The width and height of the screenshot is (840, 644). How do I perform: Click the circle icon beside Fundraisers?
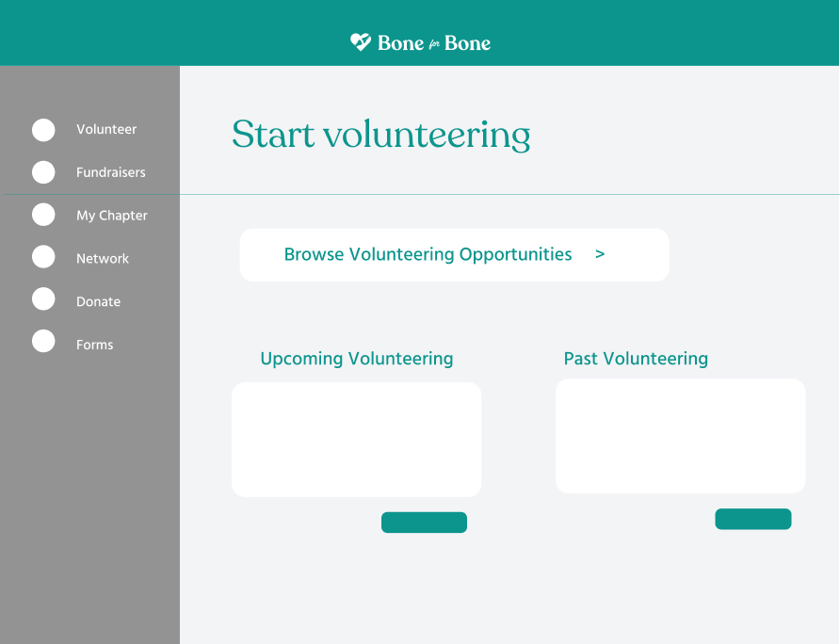click(x=43, y=172)
